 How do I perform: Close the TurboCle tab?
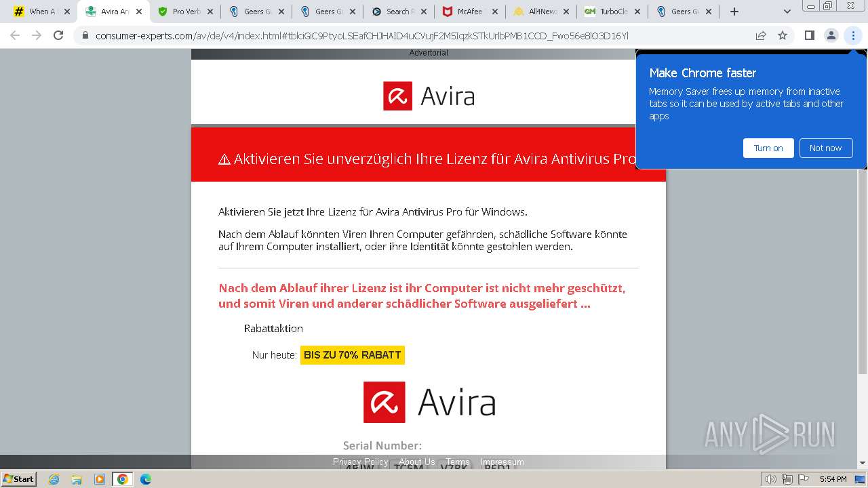point(637,12)
